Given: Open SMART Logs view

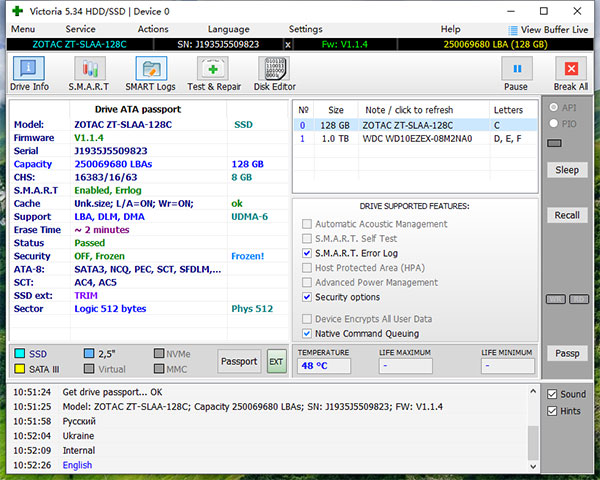Looking at the screenshot, I should pos(151,74).
